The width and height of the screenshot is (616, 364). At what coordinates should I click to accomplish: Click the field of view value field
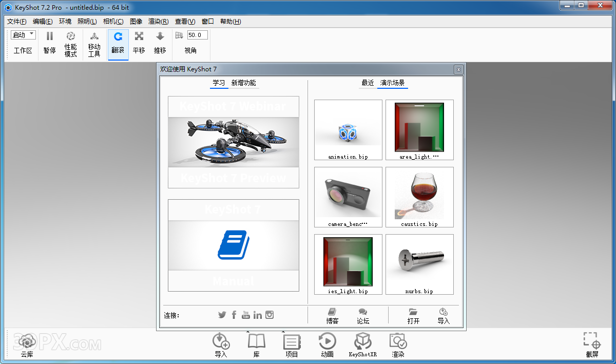(197, 35)
